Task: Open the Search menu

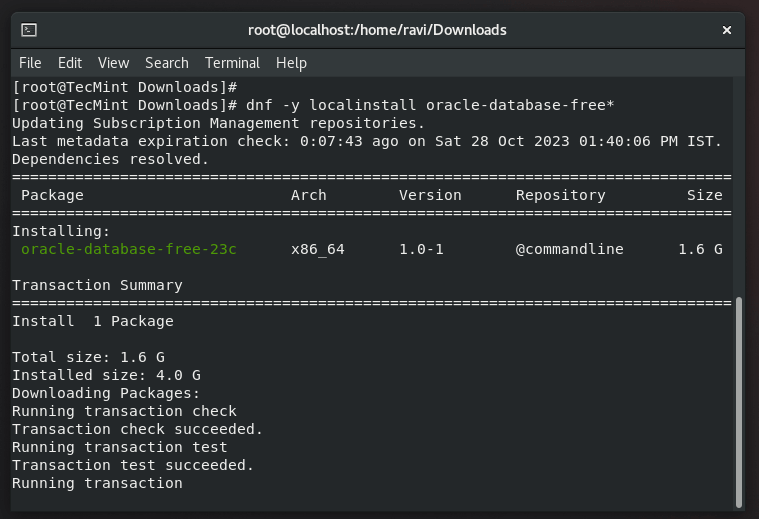Action: (167, 63)
